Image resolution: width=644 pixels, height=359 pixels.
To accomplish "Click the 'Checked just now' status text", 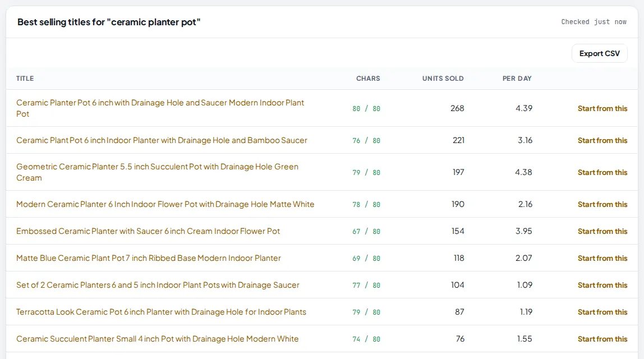I will click(594, 22).
